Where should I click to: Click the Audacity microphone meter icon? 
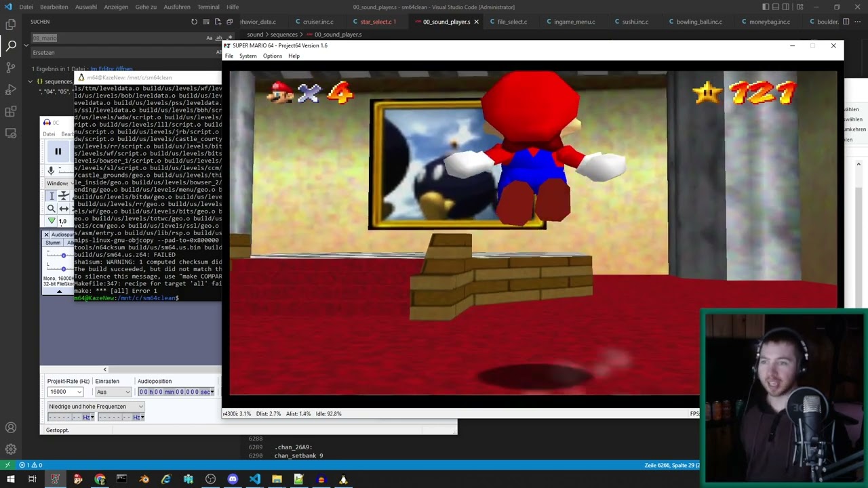point(51,170)
